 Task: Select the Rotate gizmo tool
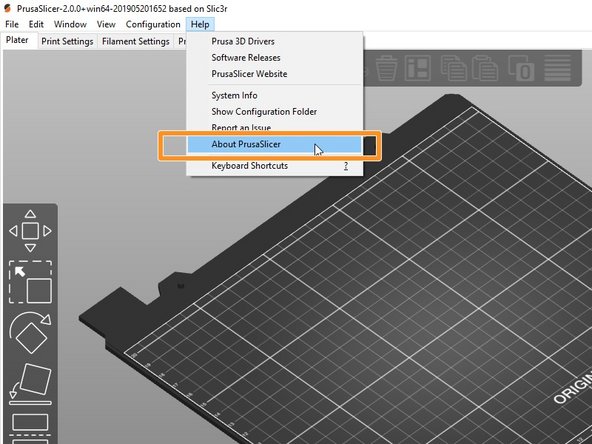[30, 333]
